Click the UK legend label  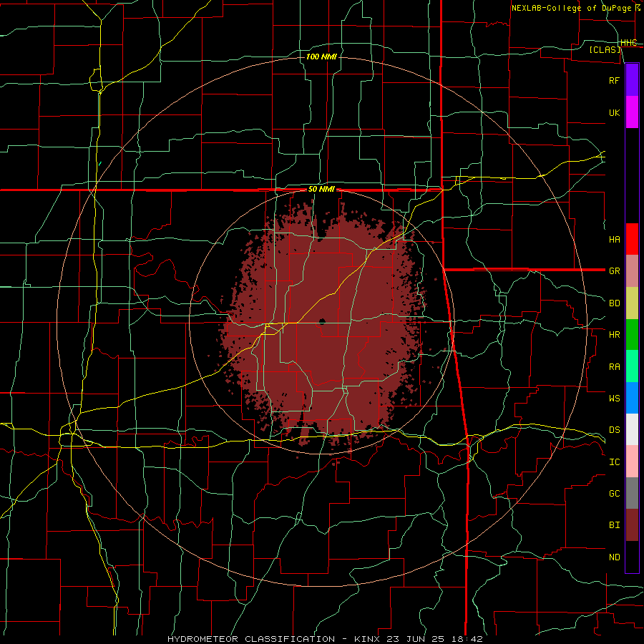pyautogui.click(x=614, y=112)
